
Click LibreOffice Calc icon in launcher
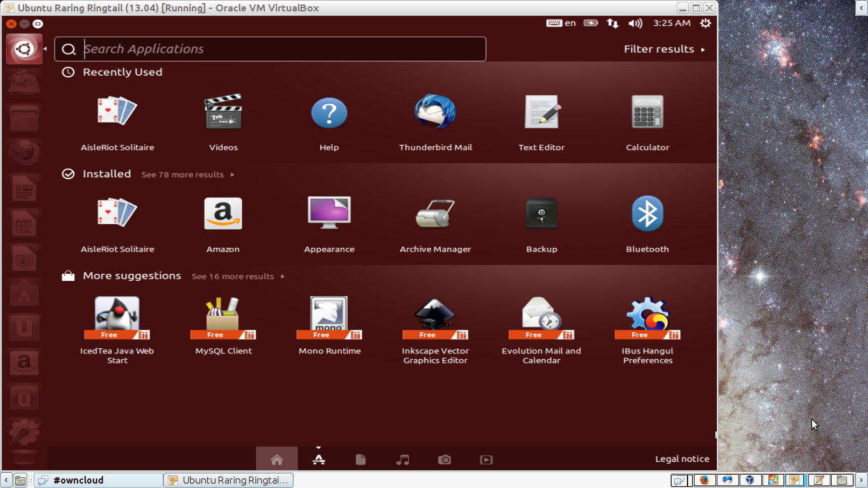pos(24,223)
